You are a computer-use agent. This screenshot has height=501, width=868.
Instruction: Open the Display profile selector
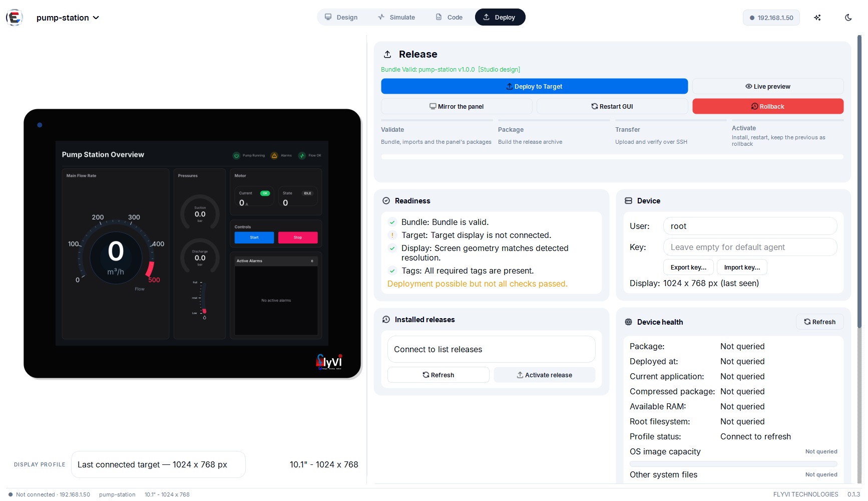tap(158, 464)
